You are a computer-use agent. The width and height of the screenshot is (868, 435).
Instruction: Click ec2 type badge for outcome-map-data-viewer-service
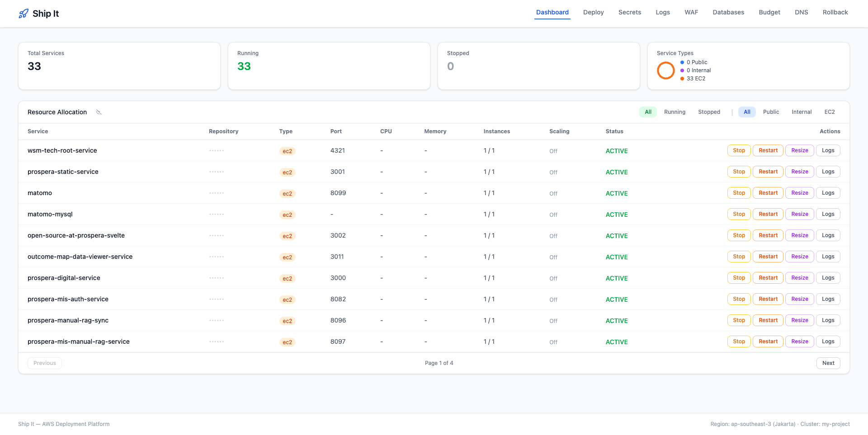pos(287,257)
